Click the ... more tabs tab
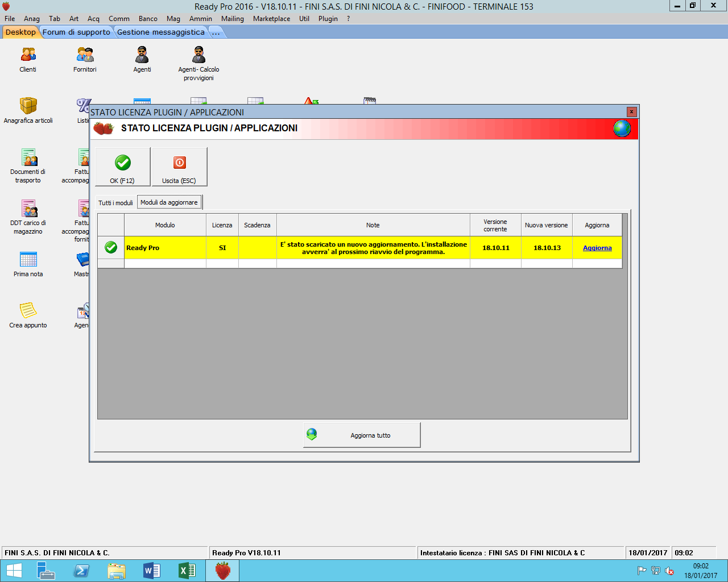The width and height of the screenshot is (728, 582). point(216,32)
